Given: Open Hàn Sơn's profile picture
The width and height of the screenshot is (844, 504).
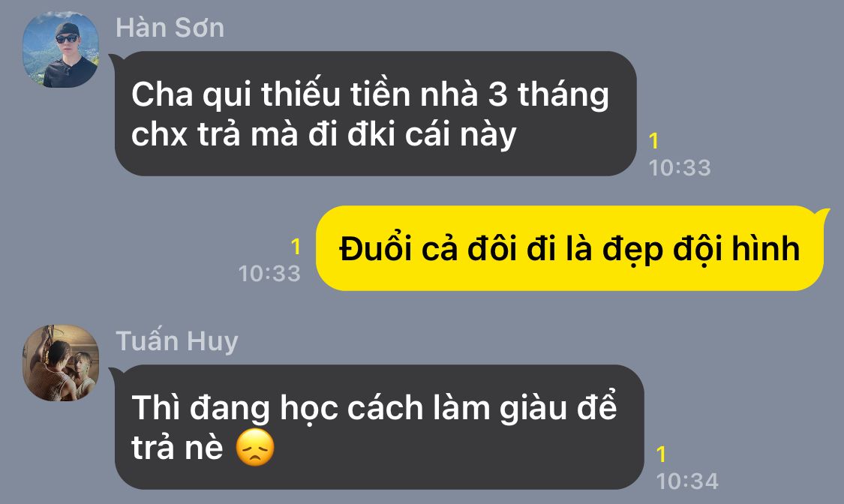Looking at the screenshot, I should [x=60, y=49].
